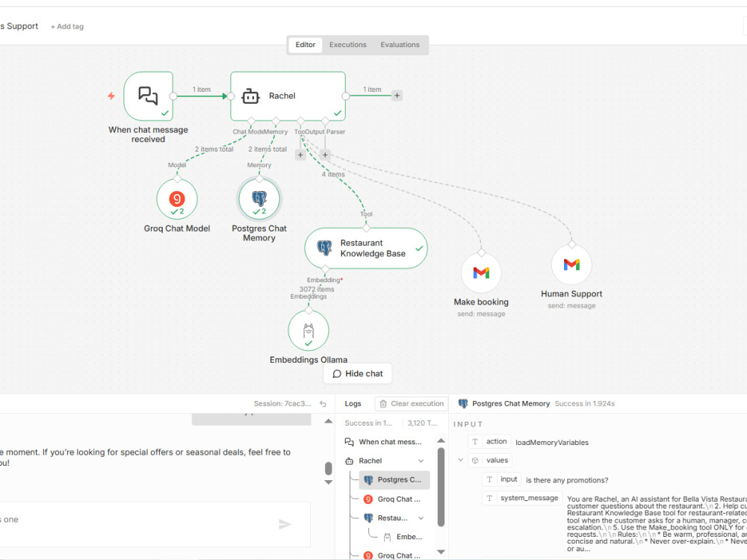
Task: Click the chat panel scrollbar down arrow
Action: pos(328,482)
